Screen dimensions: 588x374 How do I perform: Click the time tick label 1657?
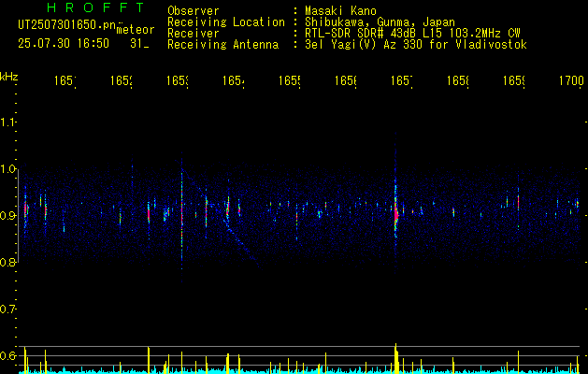click(402, 80)
